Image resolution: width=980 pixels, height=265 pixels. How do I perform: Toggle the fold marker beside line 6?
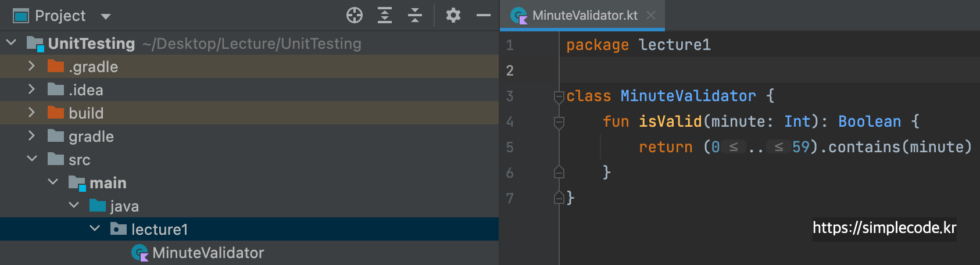559,173
